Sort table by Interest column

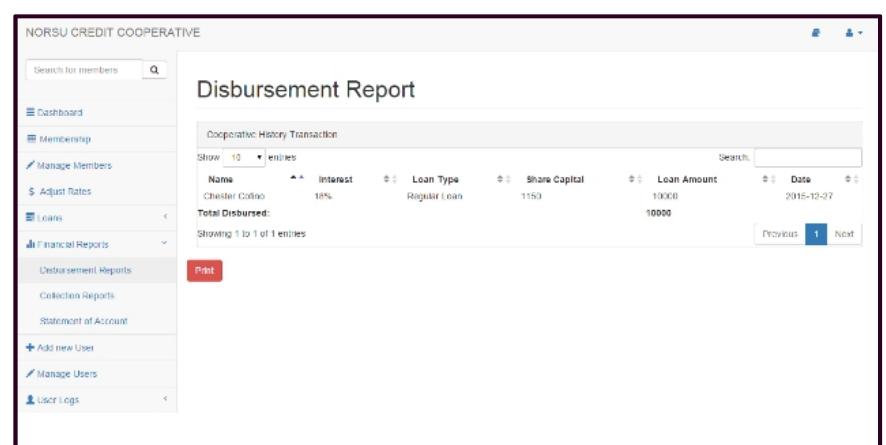click(x=354, y=179)
